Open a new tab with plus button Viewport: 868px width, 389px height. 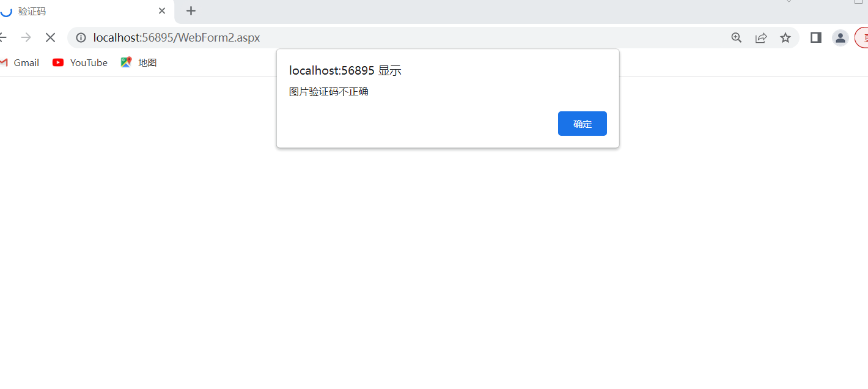[191, 11]
